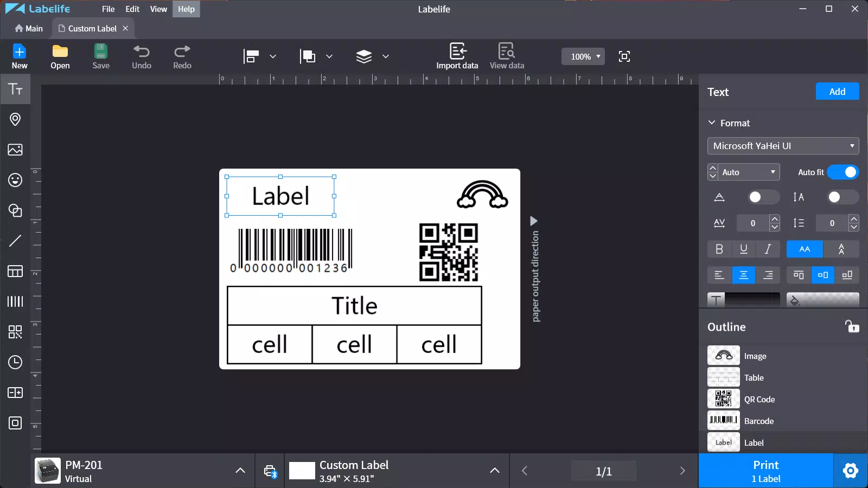
Task: Open the 100% zoom dropdown
Action: (x=583, y=56)
